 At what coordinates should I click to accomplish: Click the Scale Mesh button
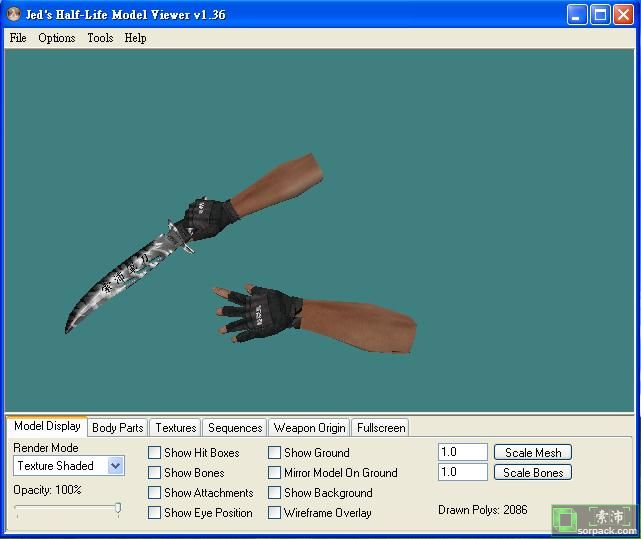coord(533,453)
